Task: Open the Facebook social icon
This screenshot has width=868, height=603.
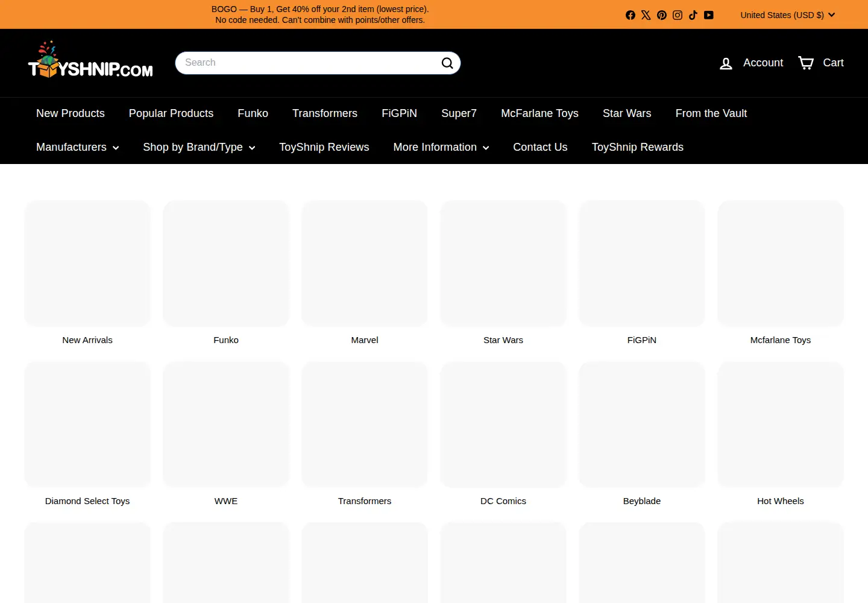Action: [x=631, y=15]
